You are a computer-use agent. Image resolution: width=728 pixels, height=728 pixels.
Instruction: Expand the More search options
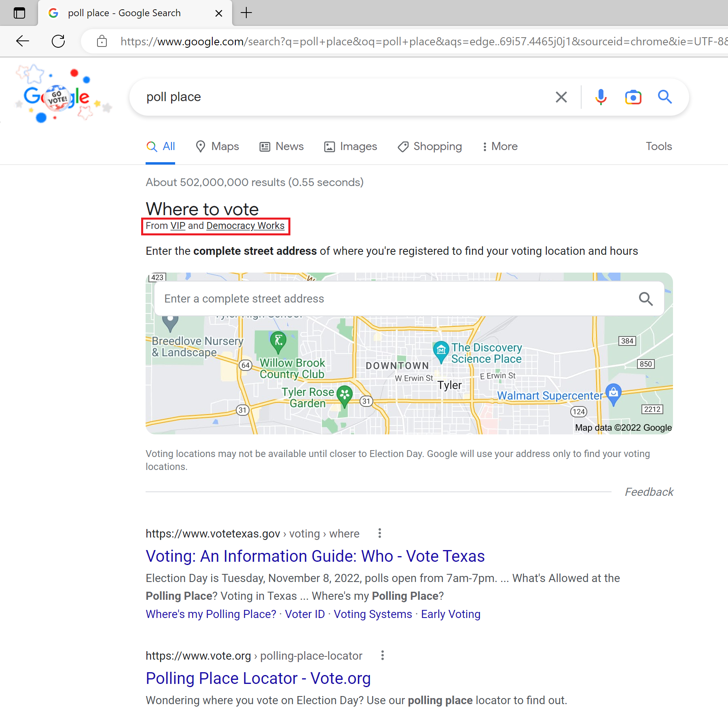click(x=500, y=146)
